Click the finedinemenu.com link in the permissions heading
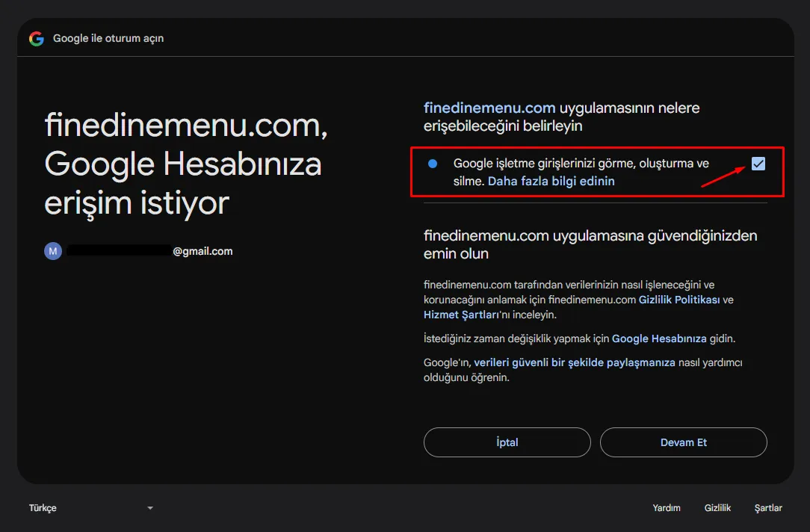The image size is (810, 532). tap(489, 108)
